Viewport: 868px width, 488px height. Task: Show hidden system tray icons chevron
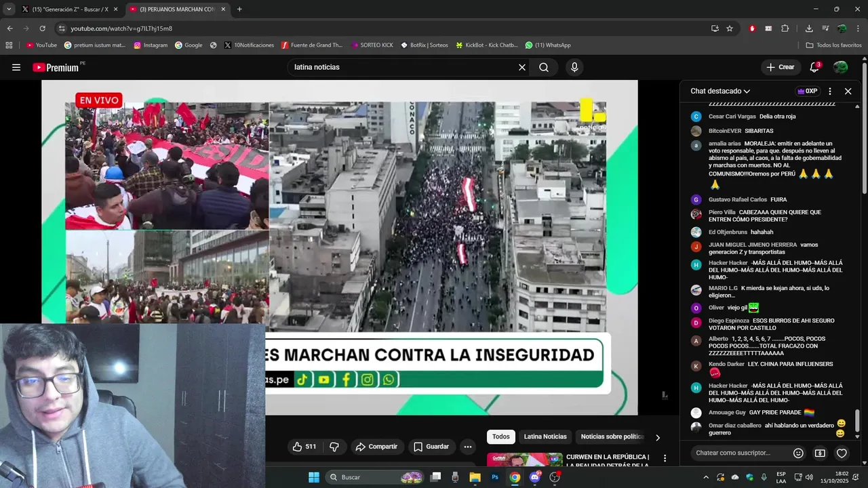pos(706,477)
